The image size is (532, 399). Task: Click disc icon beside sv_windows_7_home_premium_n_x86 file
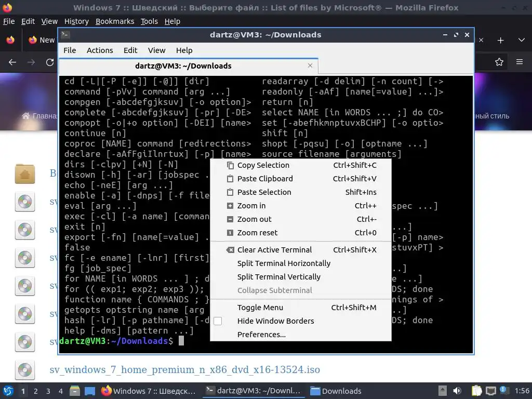point(25,370)
